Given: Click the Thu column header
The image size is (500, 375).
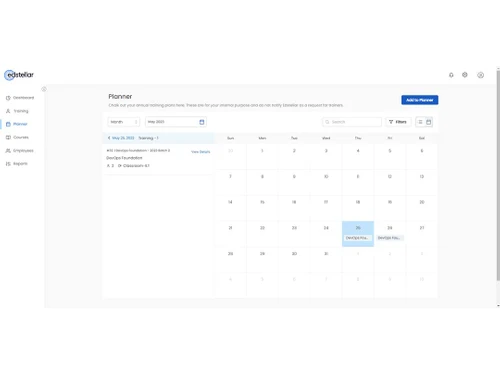Looking at the screenshot, I should coord(358,138).
